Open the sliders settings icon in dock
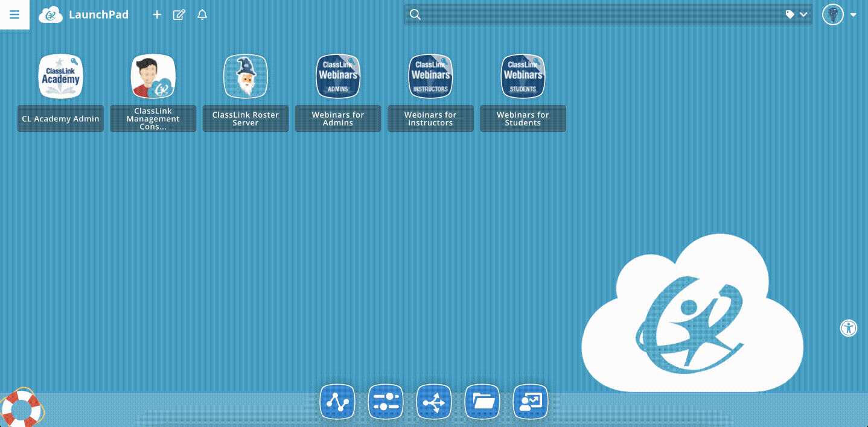Image resolution: width=868 pixels, height=427 pixels. [386, 402]
